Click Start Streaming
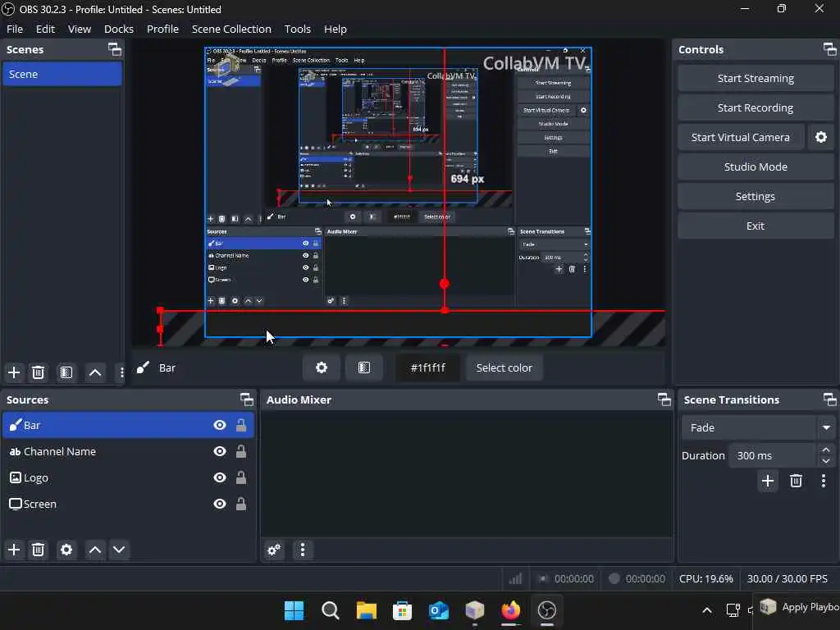Image resolution: width=840 pixels, height=630 pixels. 756,78
